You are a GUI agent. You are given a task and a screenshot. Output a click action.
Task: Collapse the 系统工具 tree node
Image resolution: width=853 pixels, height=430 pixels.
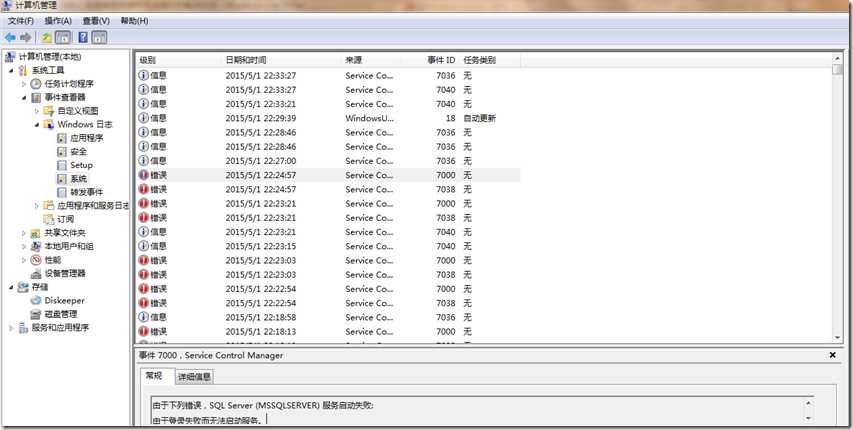(11, 71)
